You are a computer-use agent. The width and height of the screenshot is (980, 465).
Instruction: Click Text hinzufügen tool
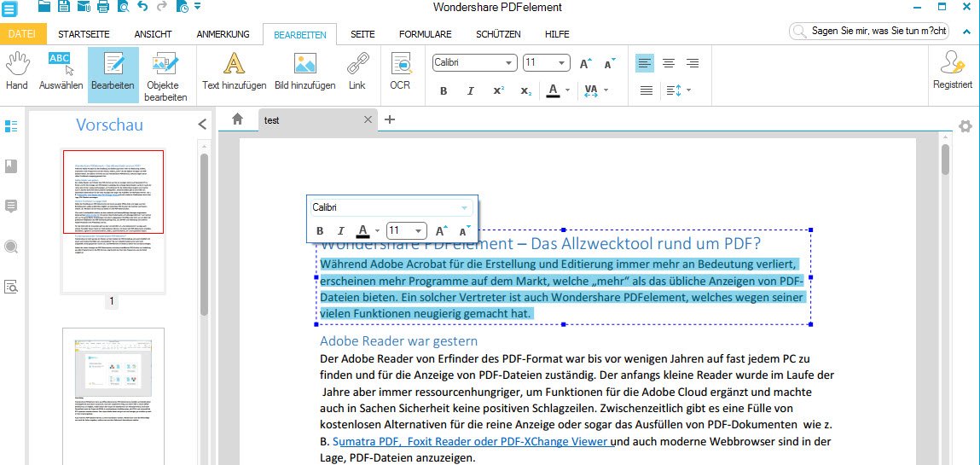pos(235,72)
